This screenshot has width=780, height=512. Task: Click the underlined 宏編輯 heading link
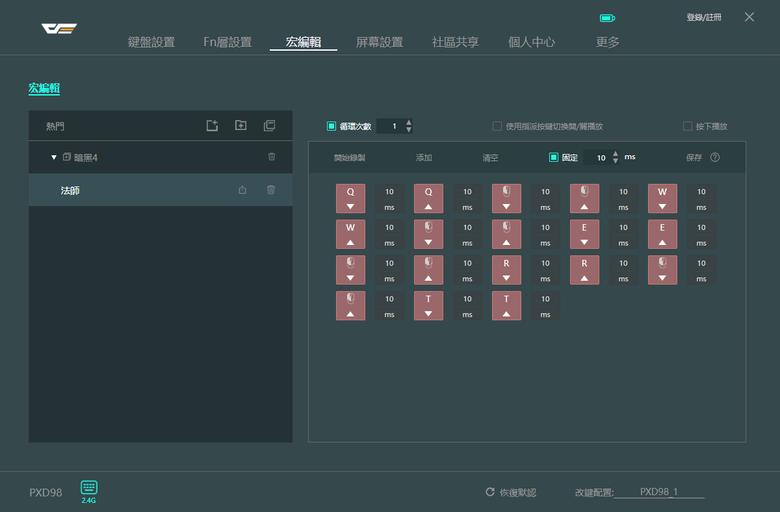tap(44, 88)
